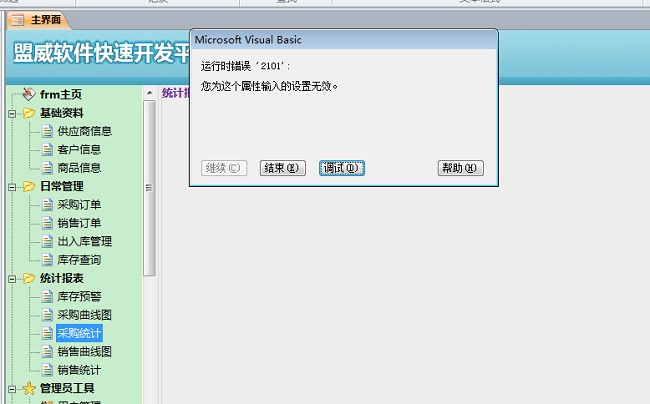Open 商品信息 in the tree
650x404 pixels.
(x=79, y=168)
